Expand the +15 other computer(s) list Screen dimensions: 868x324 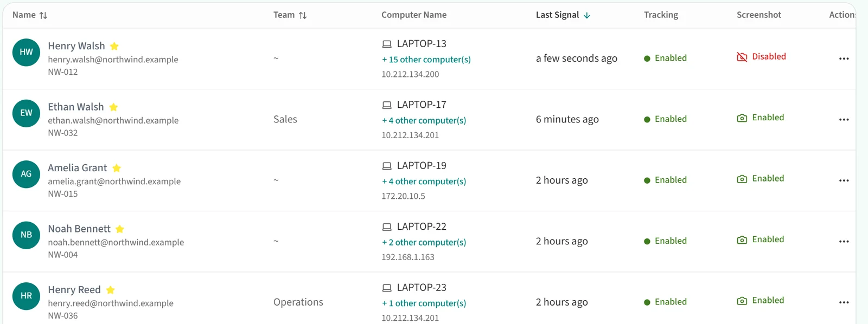426,60
